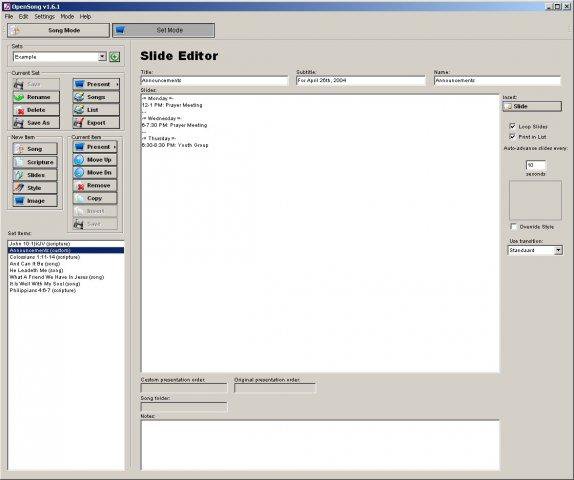
Task: Click the auto-advance seconds field
Action: coord(535,165)
